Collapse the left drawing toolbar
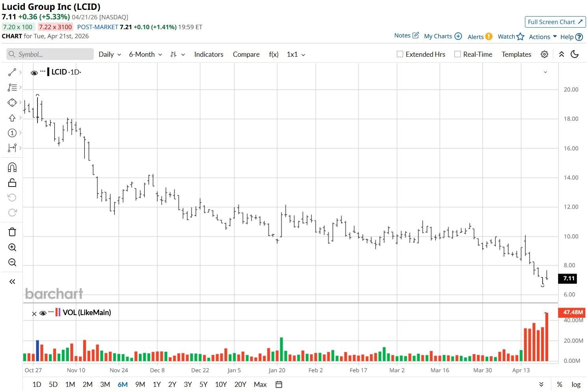Screen dimensions: 588x392 (x=12, y=282)
